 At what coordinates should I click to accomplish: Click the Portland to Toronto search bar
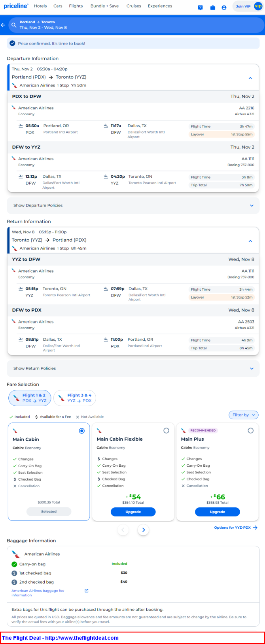(x=136, y=25)
